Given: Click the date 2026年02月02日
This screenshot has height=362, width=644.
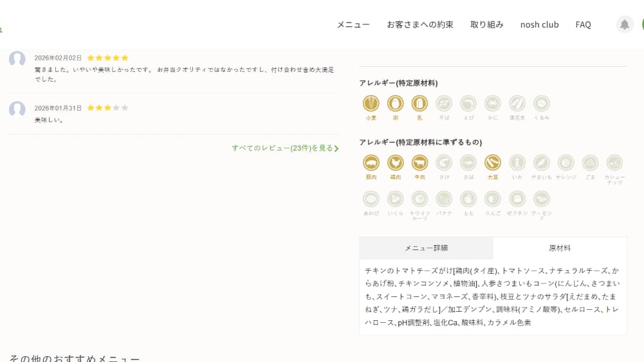Looking at the screenshot, I should point(58,58).
